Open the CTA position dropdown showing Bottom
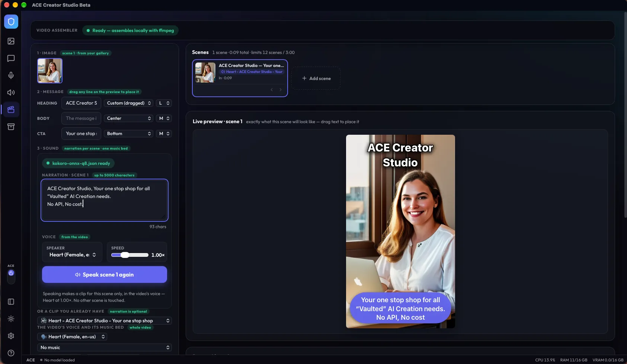The width and height of the screenshot is (627, 364). pos(129,134)
